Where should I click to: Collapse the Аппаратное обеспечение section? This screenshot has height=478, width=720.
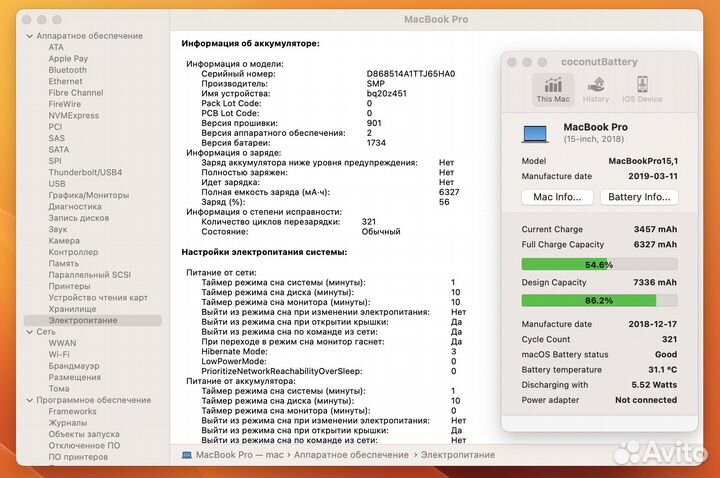coord(28,36)
